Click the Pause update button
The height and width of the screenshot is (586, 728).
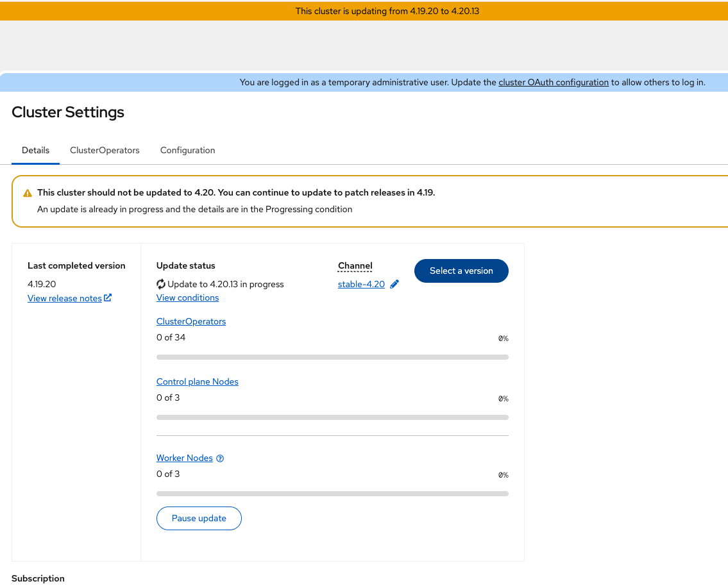coord(199,518)
